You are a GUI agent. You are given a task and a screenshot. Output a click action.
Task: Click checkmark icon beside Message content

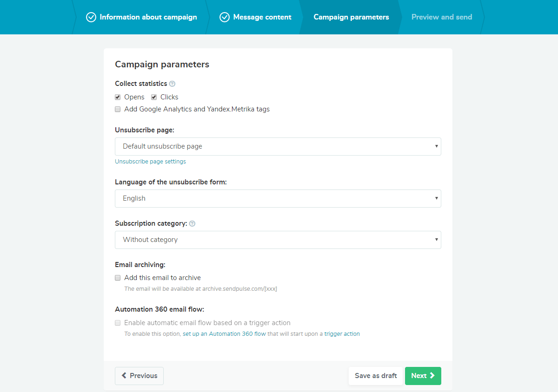225,17
